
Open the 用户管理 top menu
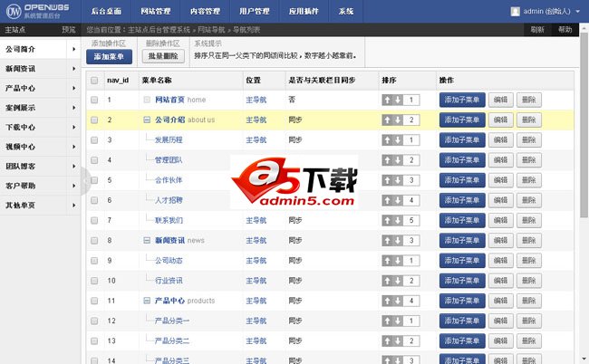click(255, 11)
